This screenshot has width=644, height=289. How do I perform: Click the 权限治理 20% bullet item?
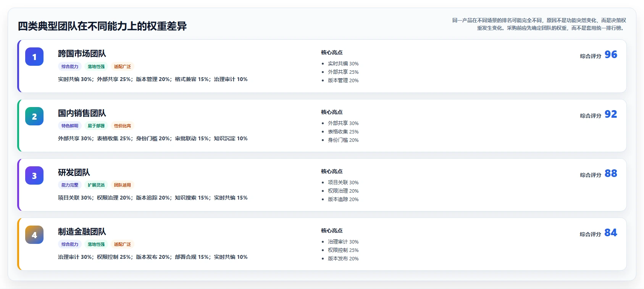tap(343, 191)
